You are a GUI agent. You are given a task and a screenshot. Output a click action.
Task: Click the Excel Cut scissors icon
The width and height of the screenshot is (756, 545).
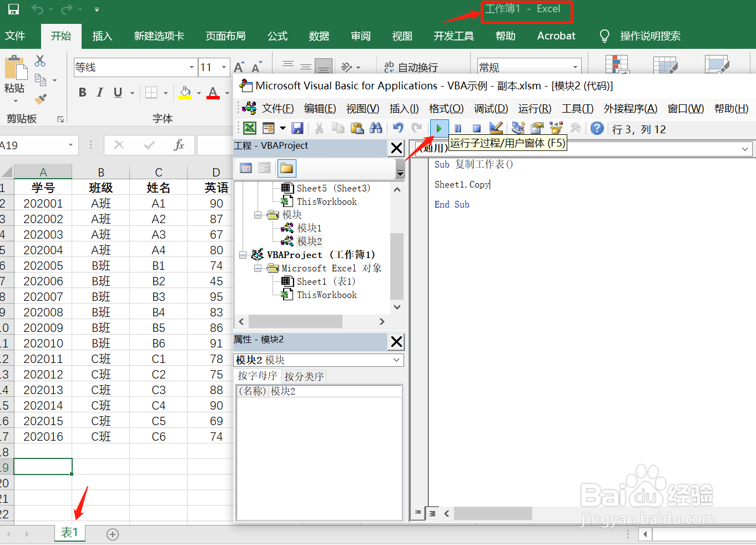(40, 60)
